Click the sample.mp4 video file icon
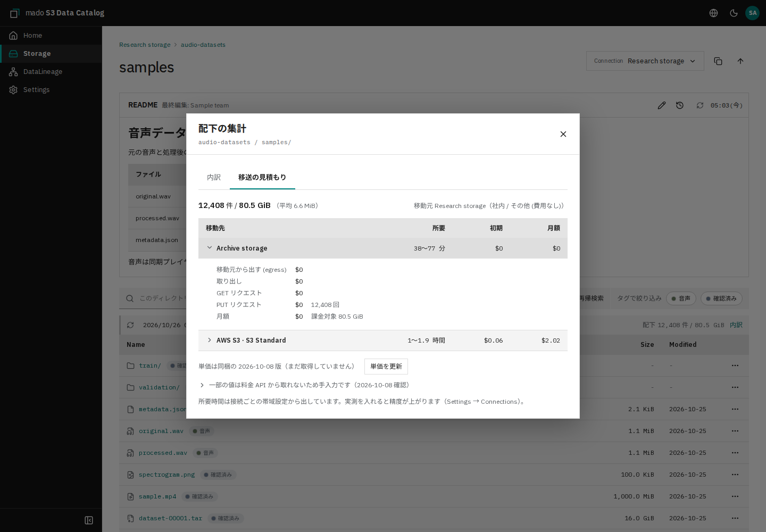This screenshot has height=532, width=766. (130, 497)
